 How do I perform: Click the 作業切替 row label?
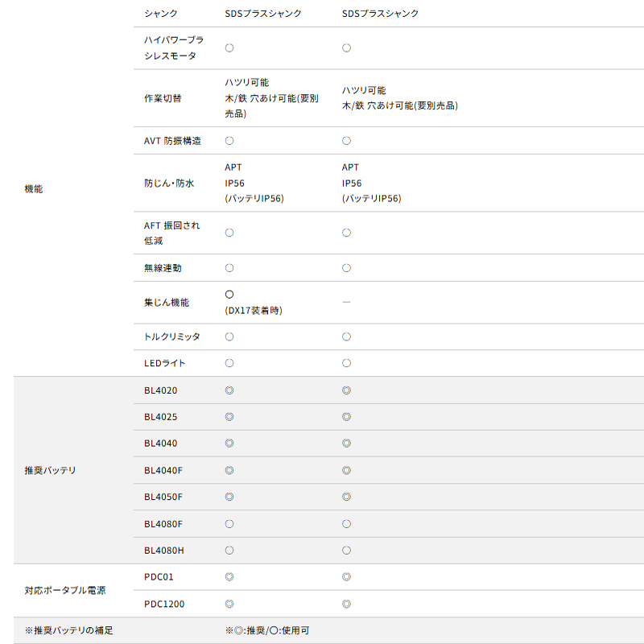pyautogui.click(x=163, y=98)
